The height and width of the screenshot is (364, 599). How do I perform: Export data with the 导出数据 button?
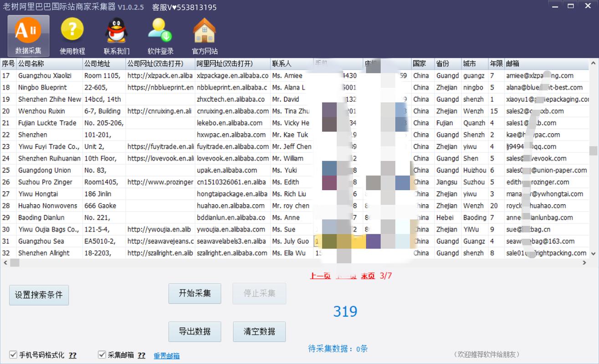(x=195, y=332)
